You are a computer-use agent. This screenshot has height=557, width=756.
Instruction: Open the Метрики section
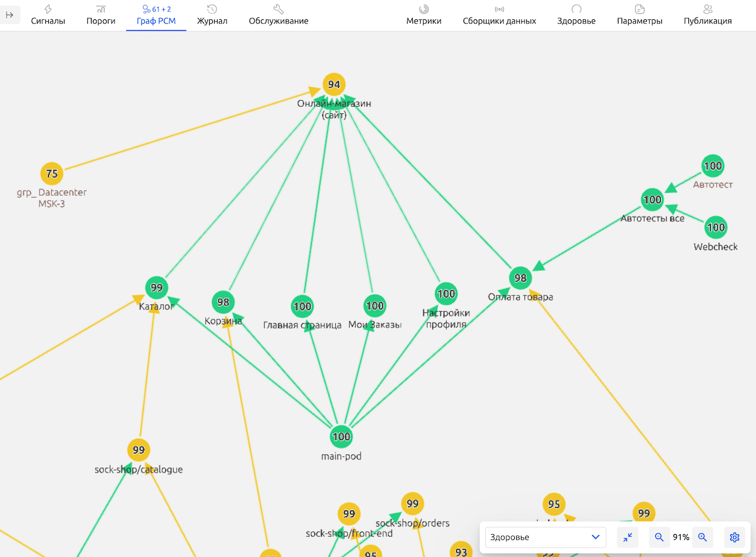pos(423,15)
